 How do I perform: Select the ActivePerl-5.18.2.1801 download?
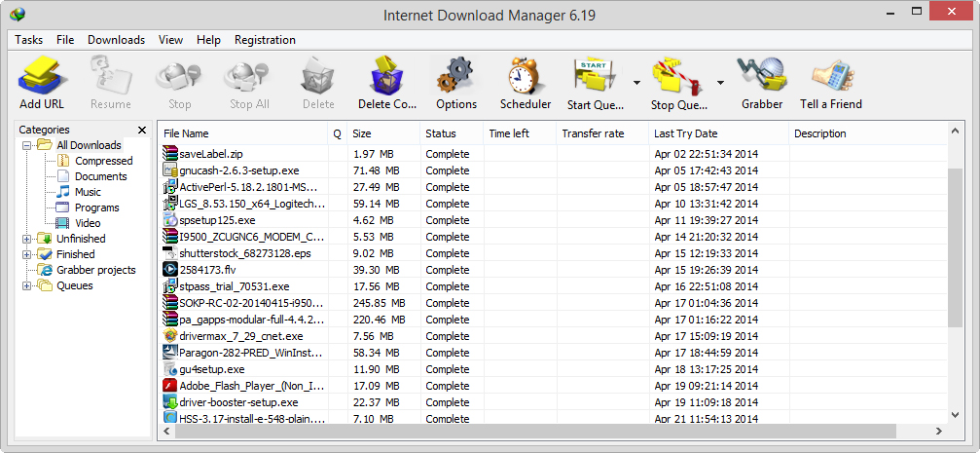(553, 186)
